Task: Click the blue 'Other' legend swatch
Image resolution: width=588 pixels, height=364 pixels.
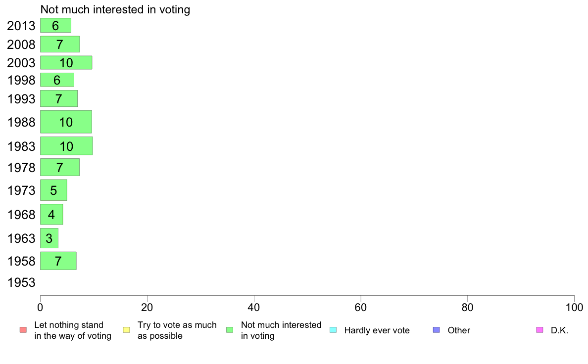Action: coord(437,330)
